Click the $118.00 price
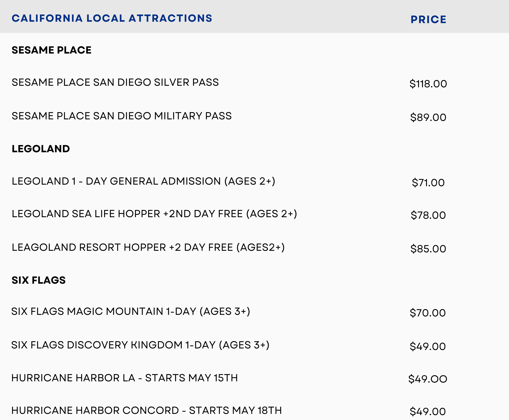This screenshot has width=509, height=420. point(428,84)
